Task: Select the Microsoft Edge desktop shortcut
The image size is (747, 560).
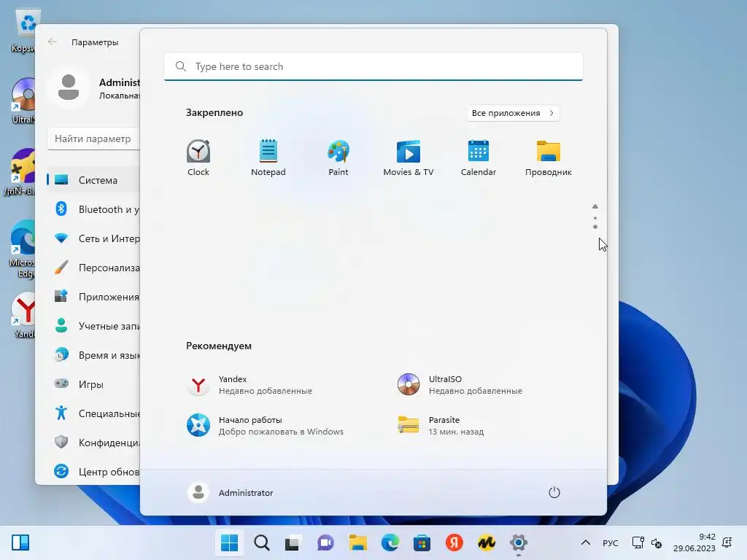Action: tap(22, 249)
